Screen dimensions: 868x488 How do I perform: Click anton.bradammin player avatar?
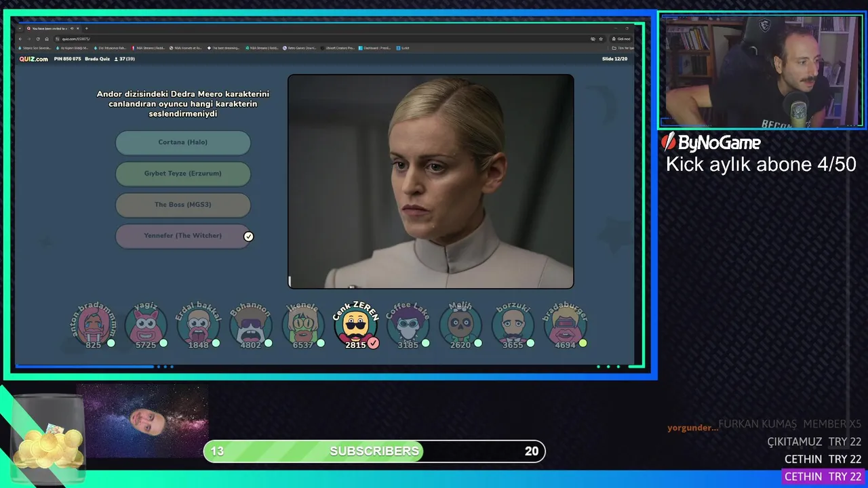coord(94,325)
